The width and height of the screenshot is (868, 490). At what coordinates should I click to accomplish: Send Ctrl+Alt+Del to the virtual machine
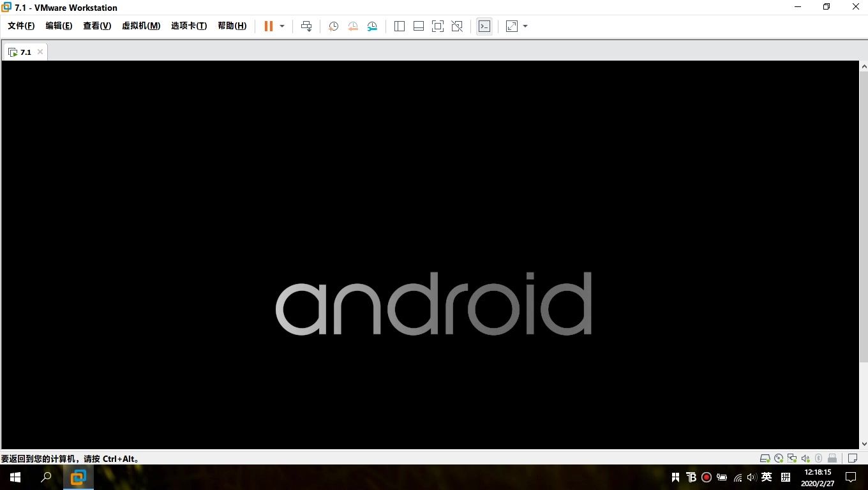(306, 26)
